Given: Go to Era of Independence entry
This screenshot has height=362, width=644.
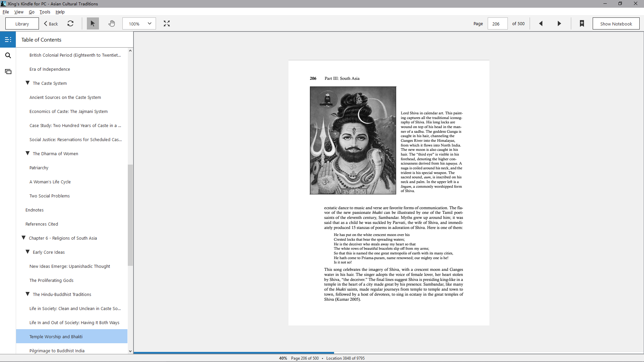Looking at the screenshot, I should click(50, 69).
